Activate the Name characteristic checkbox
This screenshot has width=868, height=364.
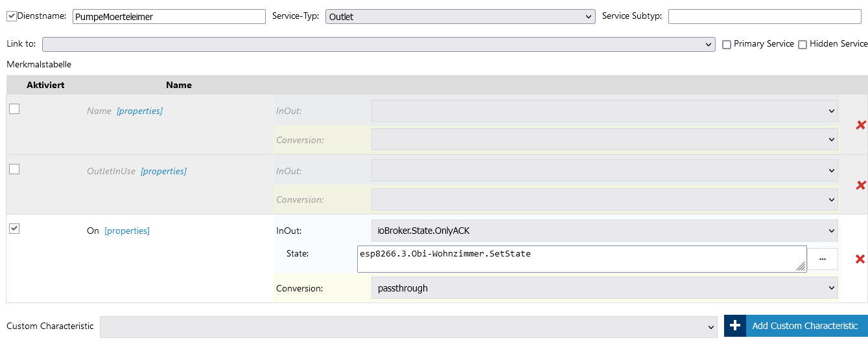(14, 109)
